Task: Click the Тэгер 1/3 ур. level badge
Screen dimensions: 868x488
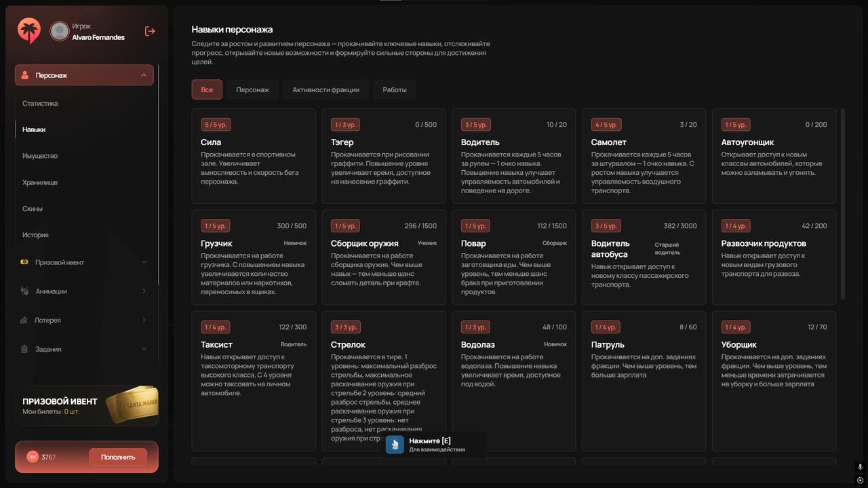Action: [x=346, y=125]
